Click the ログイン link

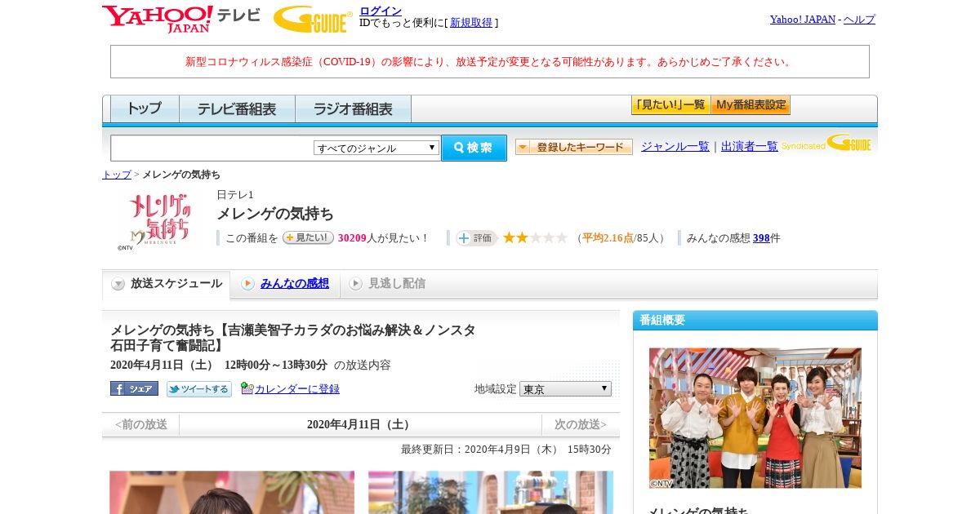[381, 11]
